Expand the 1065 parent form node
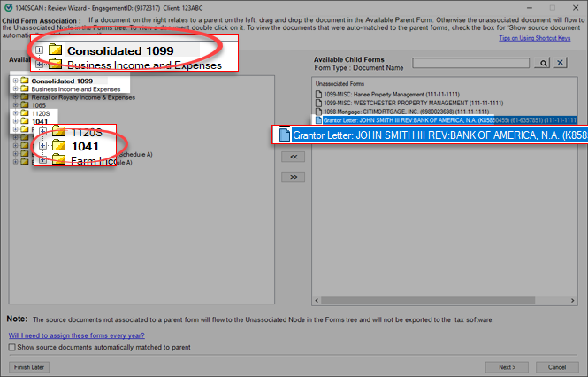The width and height of the screenshot is (588, 377). 15,104
